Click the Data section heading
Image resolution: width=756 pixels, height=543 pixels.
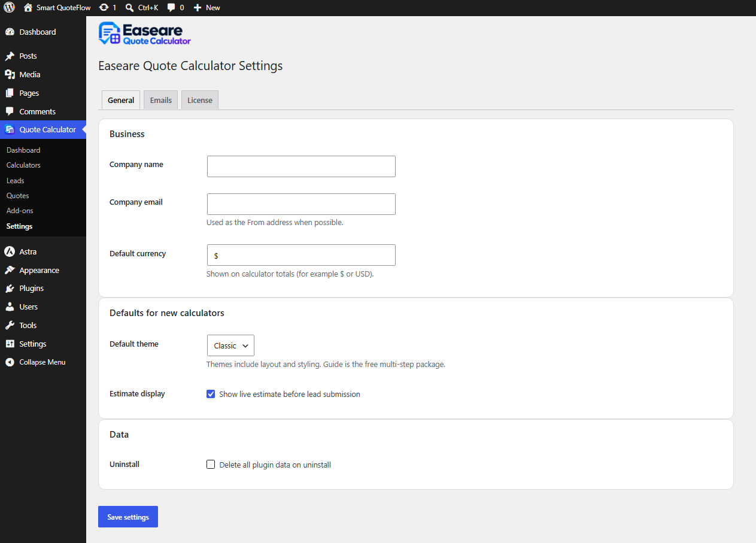point(119,435)
